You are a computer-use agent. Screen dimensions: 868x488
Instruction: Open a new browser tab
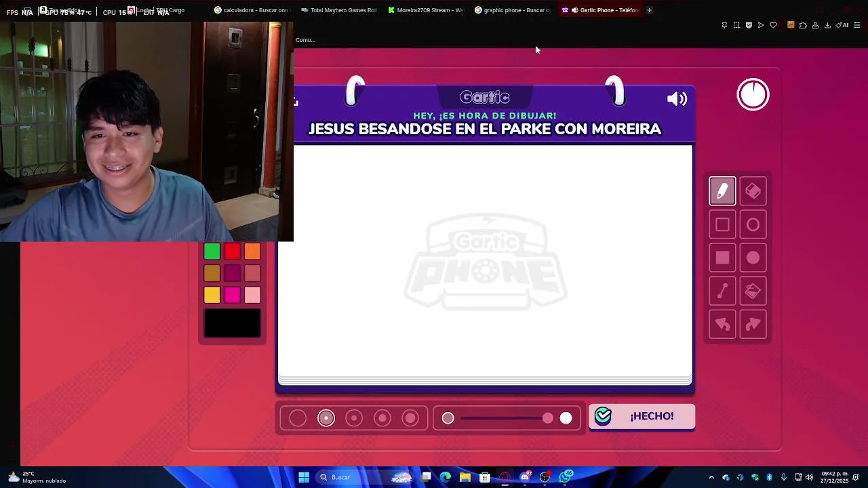click(649, 10)
